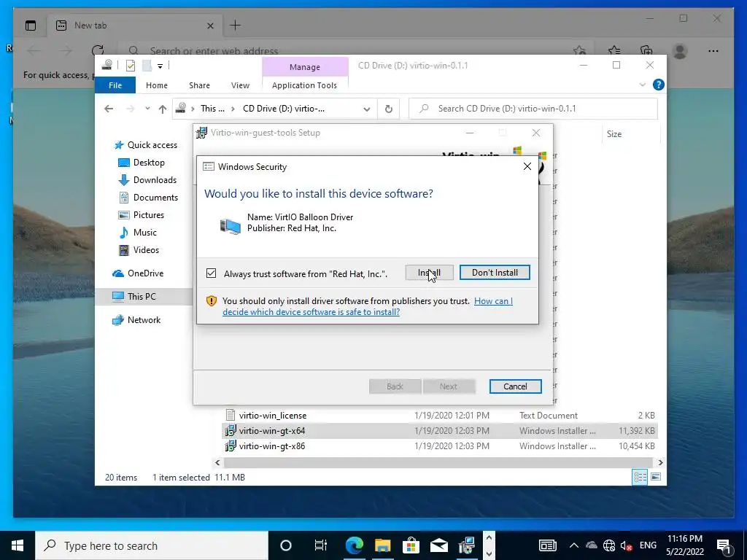Click horizontal scrollbar right arrow

(x=660, y=462)
